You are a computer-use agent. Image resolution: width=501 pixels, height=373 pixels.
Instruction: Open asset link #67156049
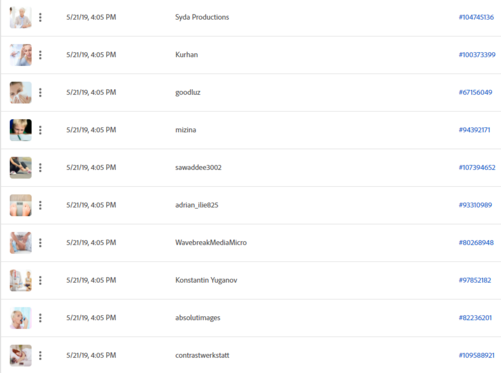[x=475, y=92]
